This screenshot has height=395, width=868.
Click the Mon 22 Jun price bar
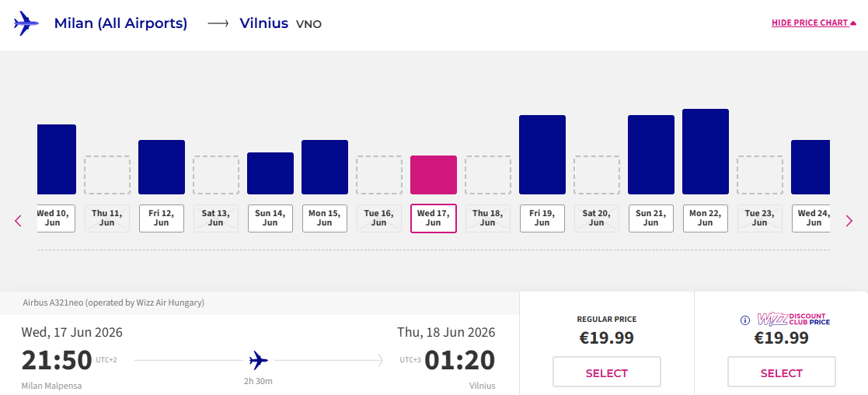tap(706, 152)
